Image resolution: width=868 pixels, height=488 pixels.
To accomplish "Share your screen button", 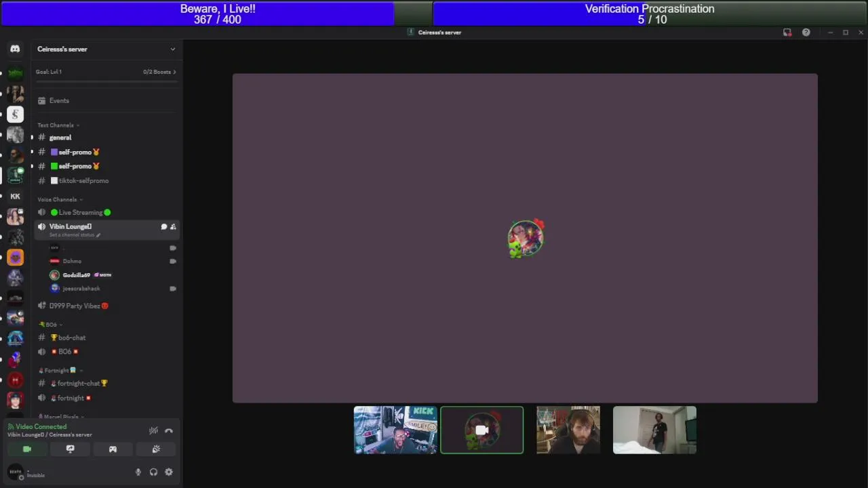I will point(70,449).
